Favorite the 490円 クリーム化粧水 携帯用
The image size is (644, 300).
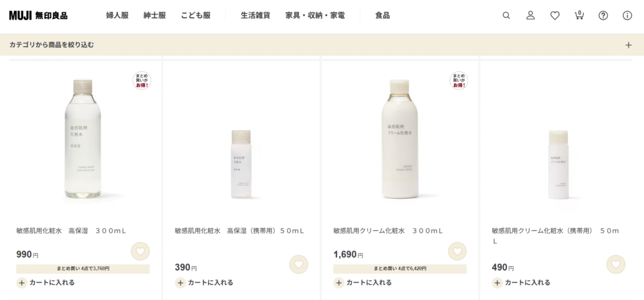click(x=616, y=264)
